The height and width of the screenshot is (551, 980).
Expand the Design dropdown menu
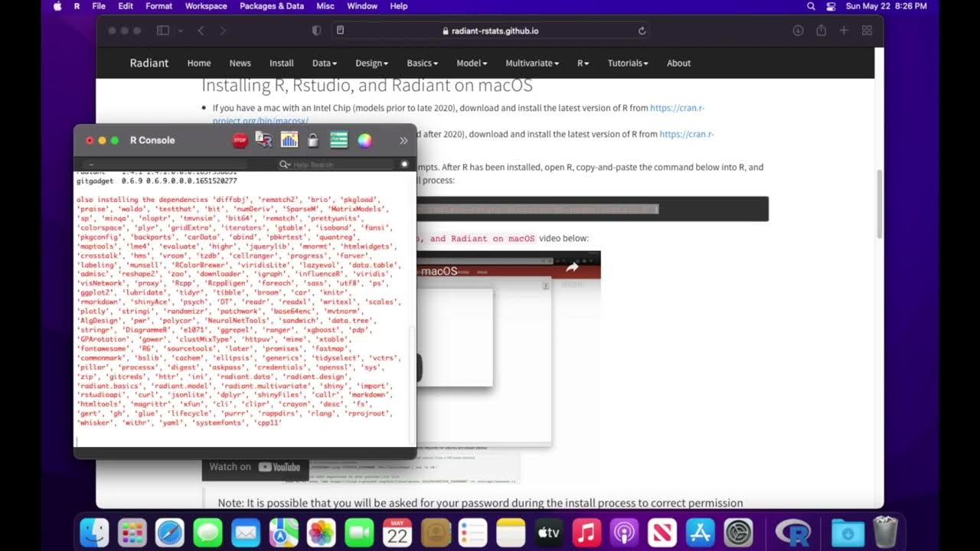[x=372, y=63]
